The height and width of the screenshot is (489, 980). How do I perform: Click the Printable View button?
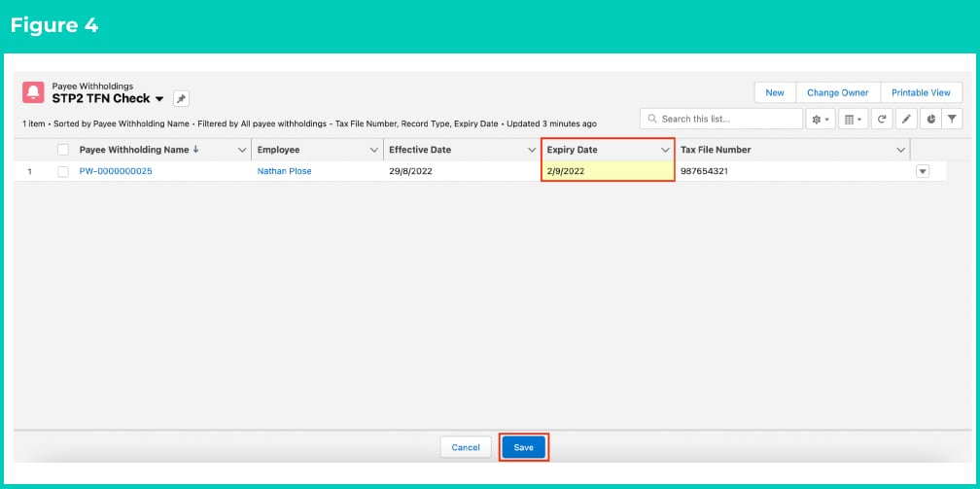[922, 92]
